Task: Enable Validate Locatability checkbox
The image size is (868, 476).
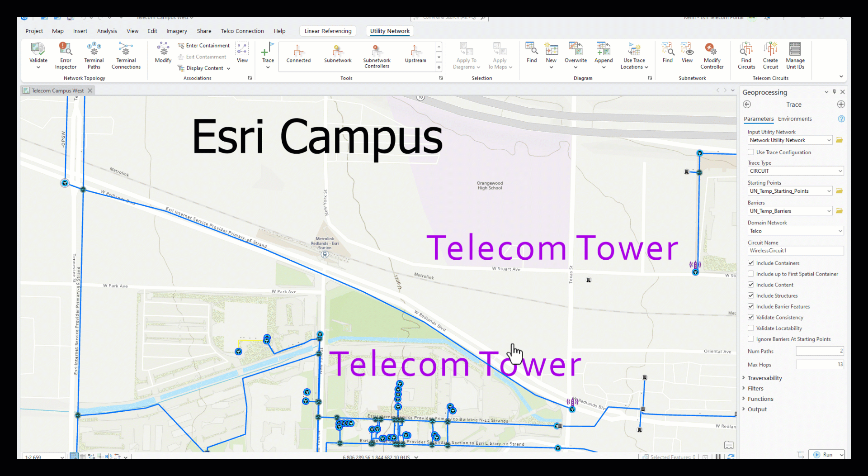Action: coord(751,328)
